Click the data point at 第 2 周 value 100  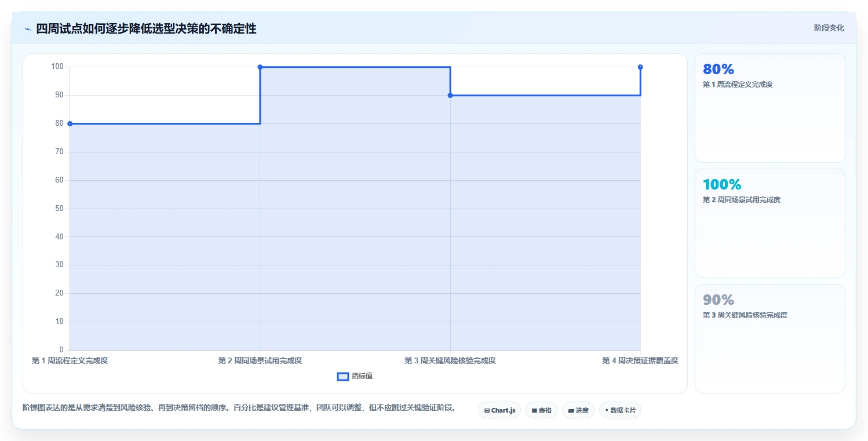pyautogui.click(x=260, y=67)
